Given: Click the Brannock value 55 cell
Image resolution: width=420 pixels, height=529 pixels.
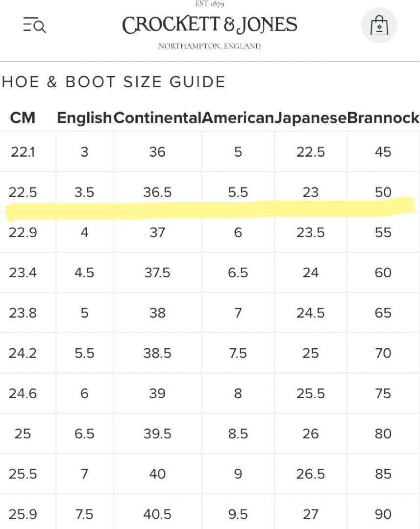Looking at the screenshot, I should 383,233.
